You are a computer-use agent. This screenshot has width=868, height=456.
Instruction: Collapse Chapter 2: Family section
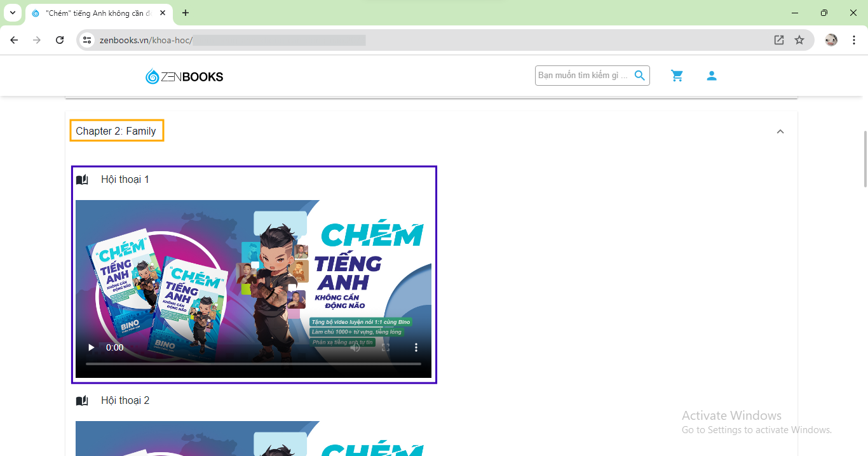point(780,131)
